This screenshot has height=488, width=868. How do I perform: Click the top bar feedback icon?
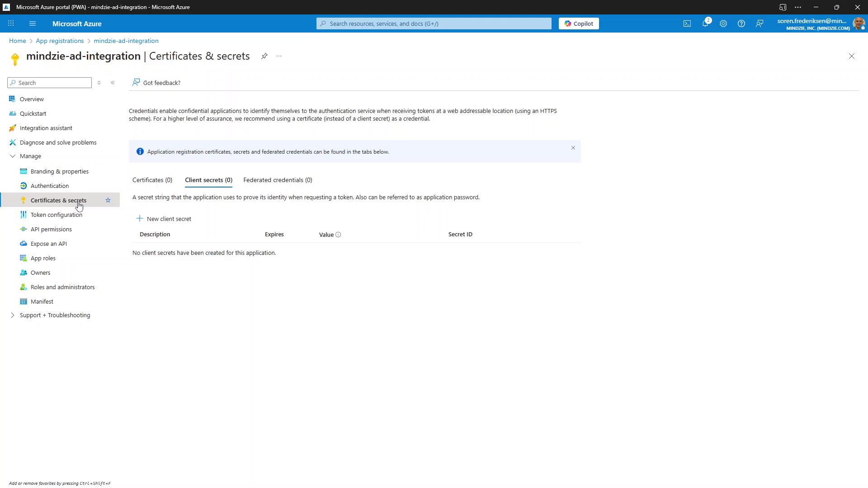coord(759,23)
